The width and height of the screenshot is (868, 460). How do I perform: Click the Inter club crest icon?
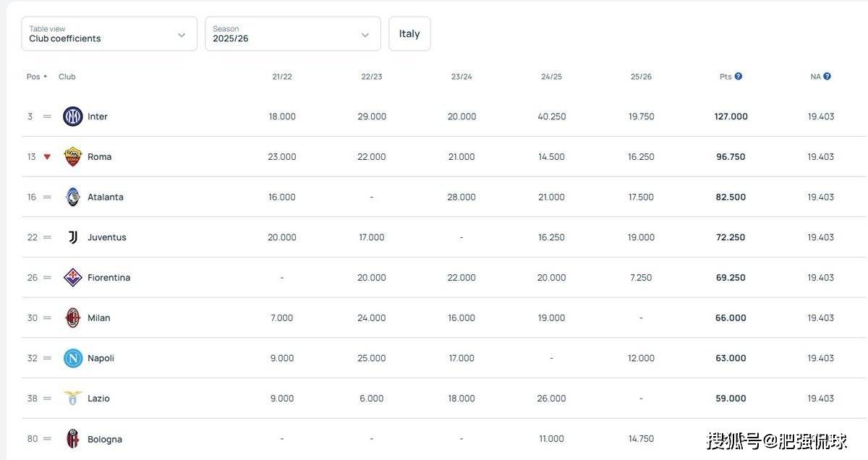click(73, 116)
